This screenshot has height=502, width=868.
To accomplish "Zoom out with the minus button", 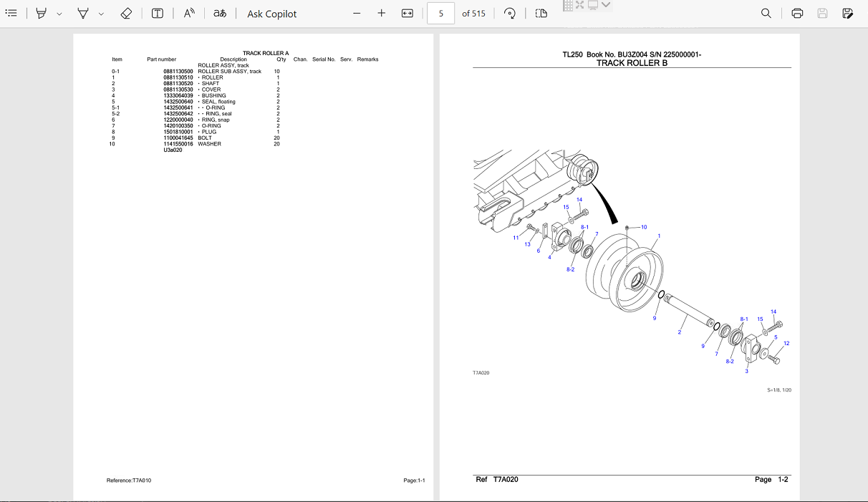I will (x=357, y=13).
